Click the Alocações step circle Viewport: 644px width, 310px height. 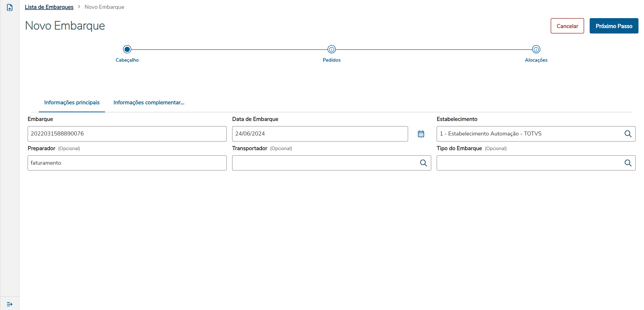click(x=536, y=49)
